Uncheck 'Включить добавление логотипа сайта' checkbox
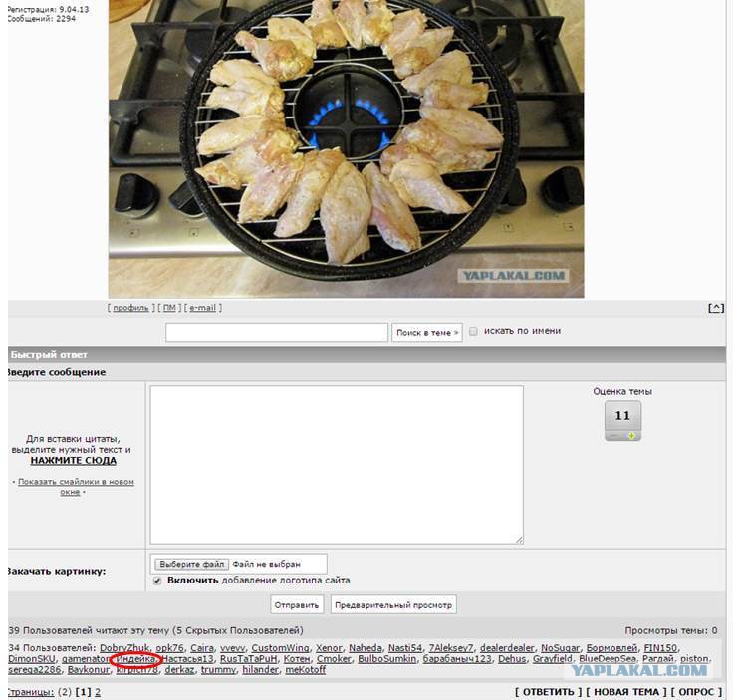733x700 pixels. click(157, 581)
